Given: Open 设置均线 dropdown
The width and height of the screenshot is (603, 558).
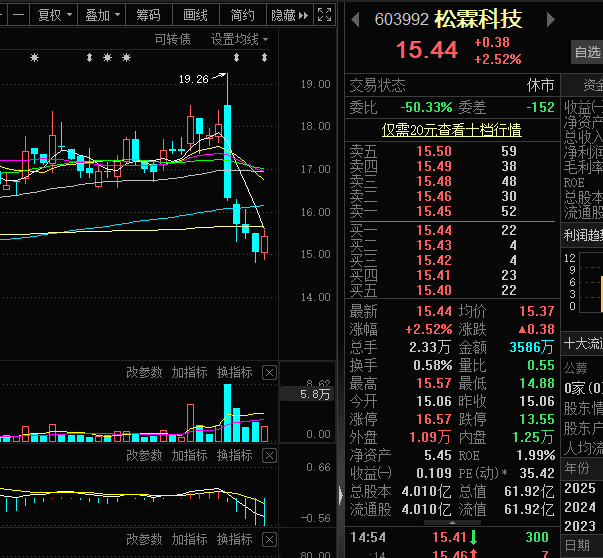Looking at the screenshot, I should [x=239, y=39].
